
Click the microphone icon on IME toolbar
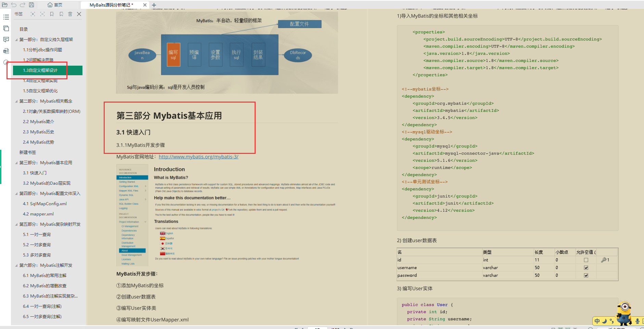pos(637,321)
